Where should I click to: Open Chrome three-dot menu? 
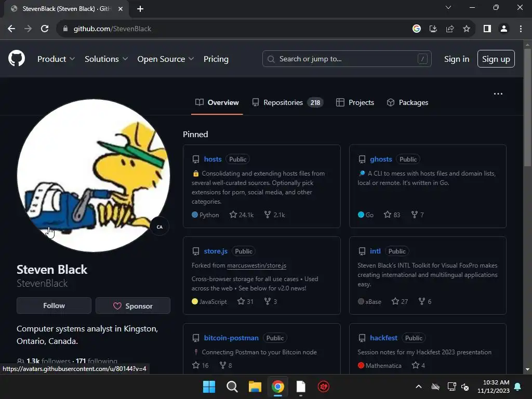point(521,29)
